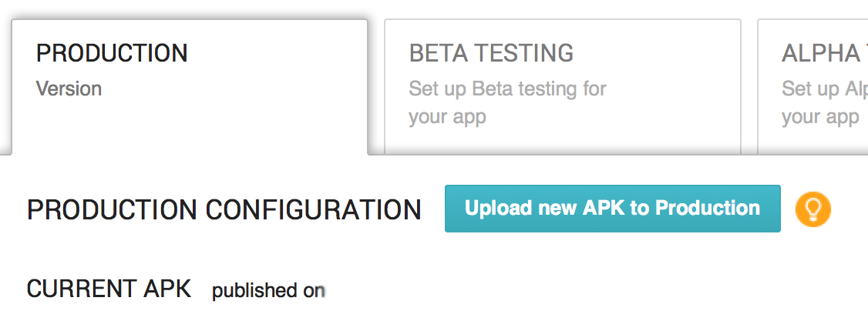Click the "published on" text
The height and width of the screenshot is (331, 868).
265,291
